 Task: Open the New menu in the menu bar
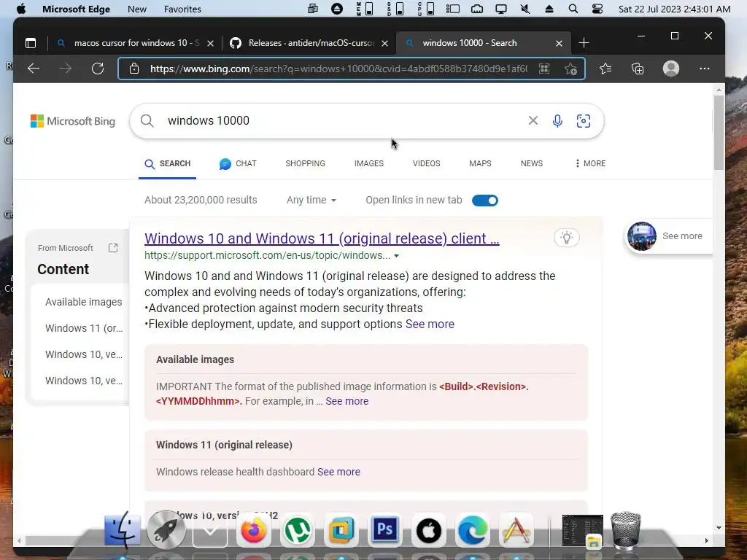(137, 9)
